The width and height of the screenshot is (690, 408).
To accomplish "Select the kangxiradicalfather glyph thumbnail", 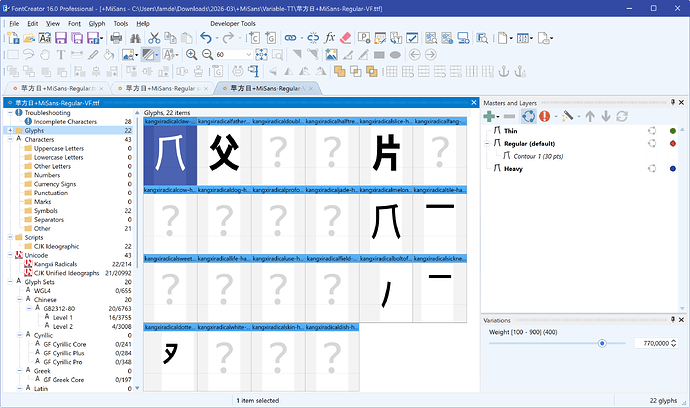I will [224, 151].
